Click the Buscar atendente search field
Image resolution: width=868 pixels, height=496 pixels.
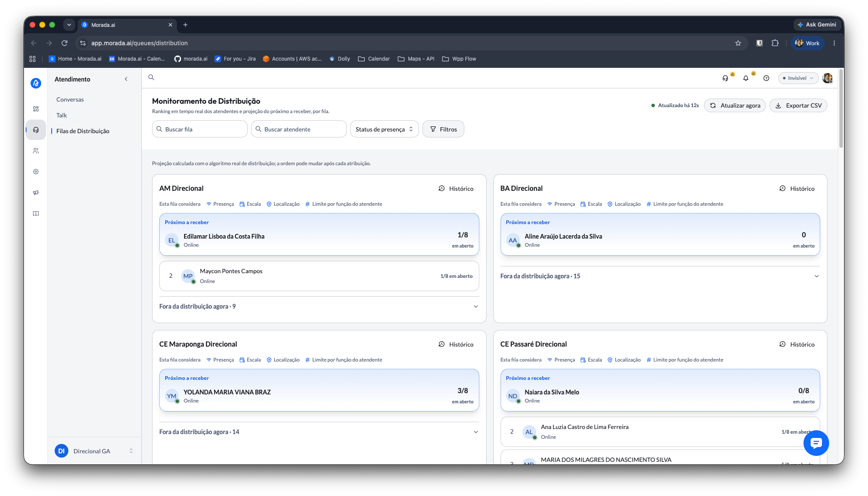(299, 129)
